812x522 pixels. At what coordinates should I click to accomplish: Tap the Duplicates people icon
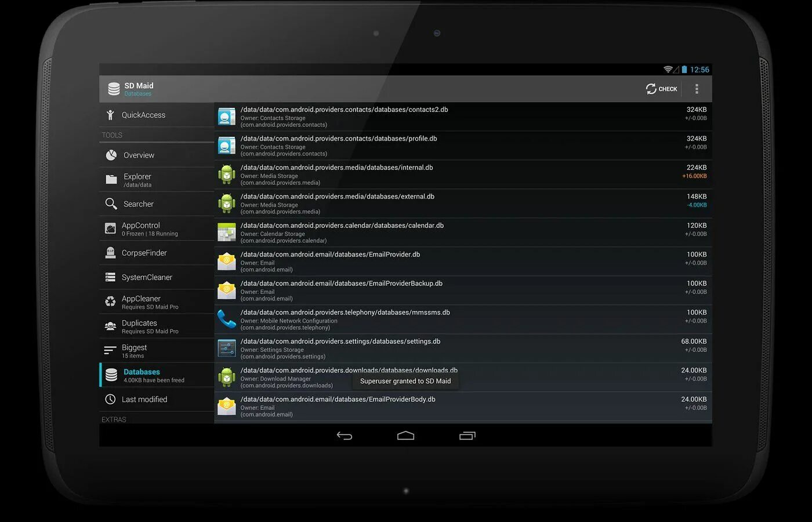110,326
